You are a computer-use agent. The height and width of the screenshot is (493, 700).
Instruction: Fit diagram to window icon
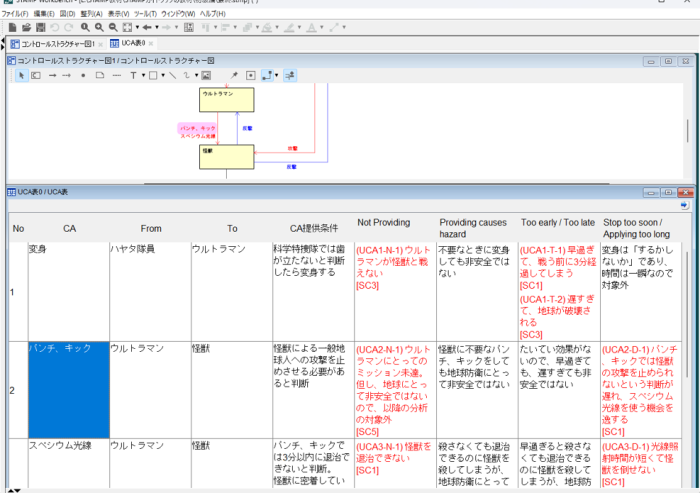127,27
